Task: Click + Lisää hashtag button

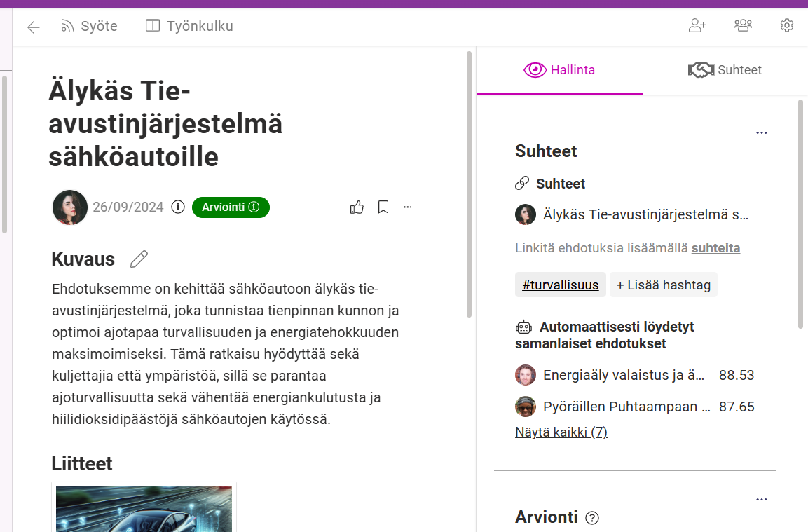Action: tap(663, 285)
